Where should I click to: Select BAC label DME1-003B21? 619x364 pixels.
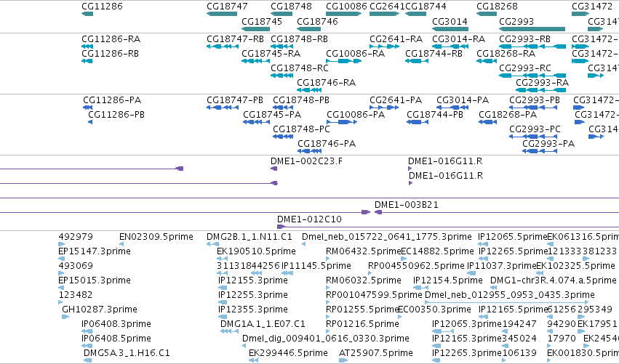406,205
